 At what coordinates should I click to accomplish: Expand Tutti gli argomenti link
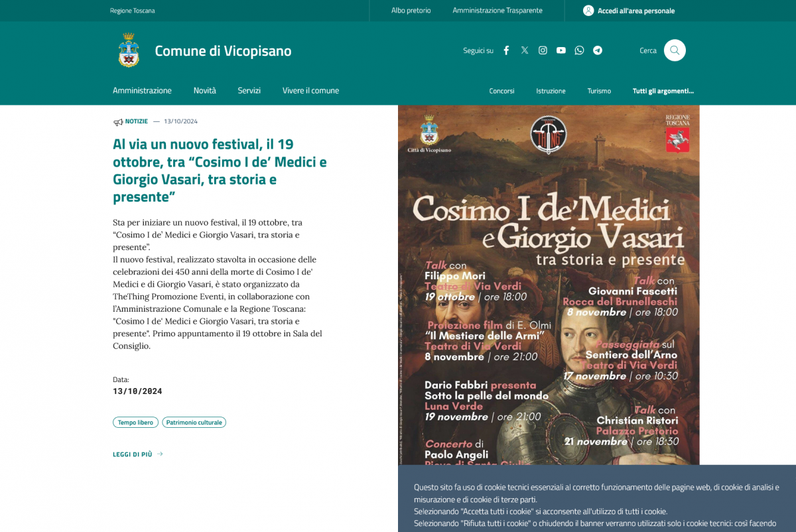pos(663,91)
